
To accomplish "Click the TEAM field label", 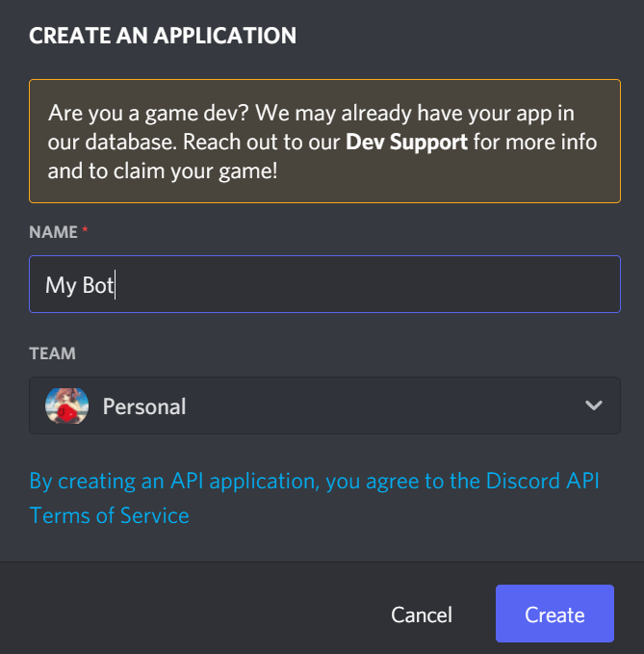I will [53, 353].
